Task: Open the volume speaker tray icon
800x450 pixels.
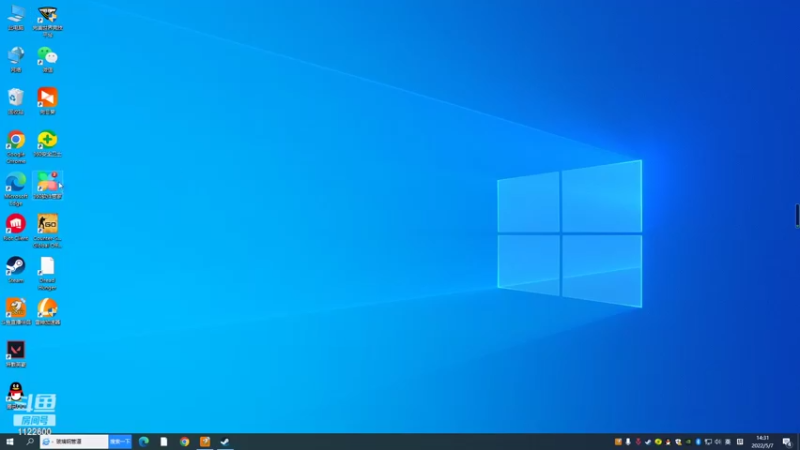Action: pos(718,442)
